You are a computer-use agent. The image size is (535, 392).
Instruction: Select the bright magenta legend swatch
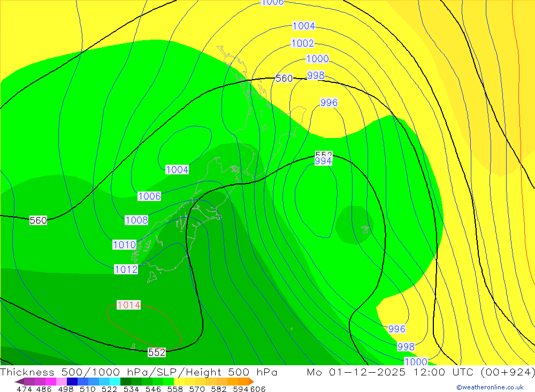click(51, 381)
